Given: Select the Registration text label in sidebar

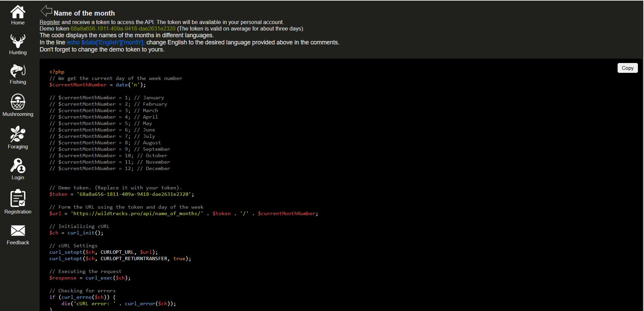Looking at the screenshot, I should (18, 212).
